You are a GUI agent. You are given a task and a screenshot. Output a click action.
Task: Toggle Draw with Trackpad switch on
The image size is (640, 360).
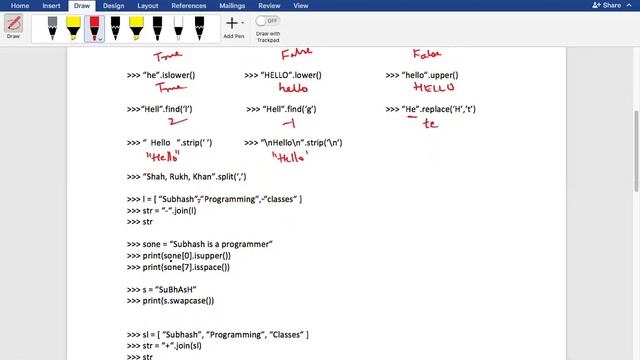pyautogui.click(x=267, y=20)
